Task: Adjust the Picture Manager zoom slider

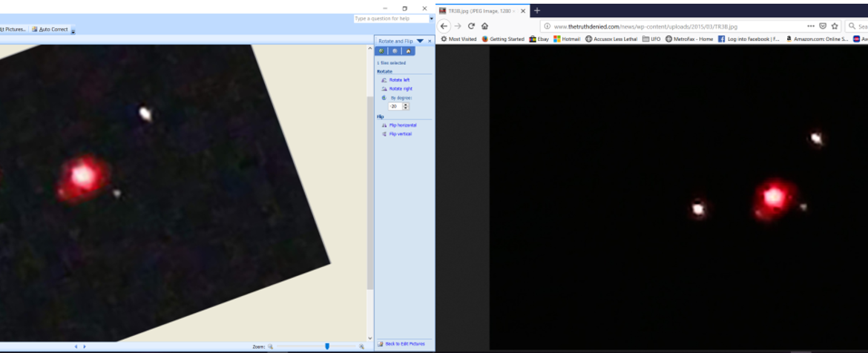Action: tap(327, 346)
